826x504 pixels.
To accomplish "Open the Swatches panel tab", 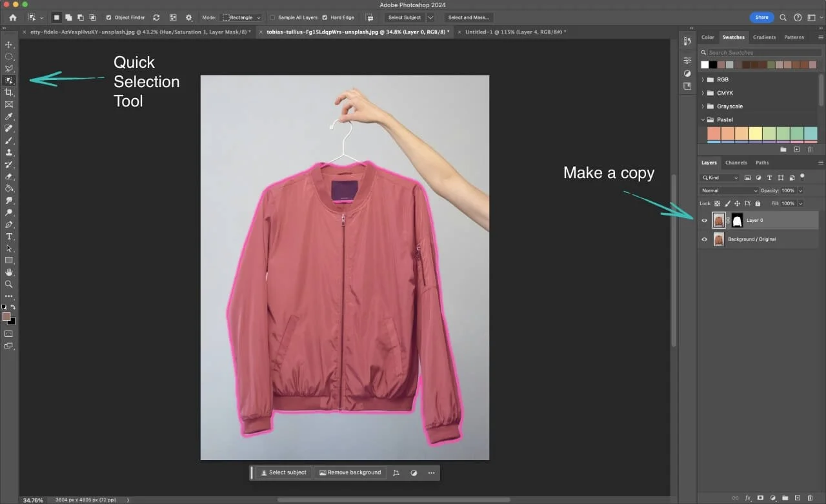I will (x=733, y=37).
